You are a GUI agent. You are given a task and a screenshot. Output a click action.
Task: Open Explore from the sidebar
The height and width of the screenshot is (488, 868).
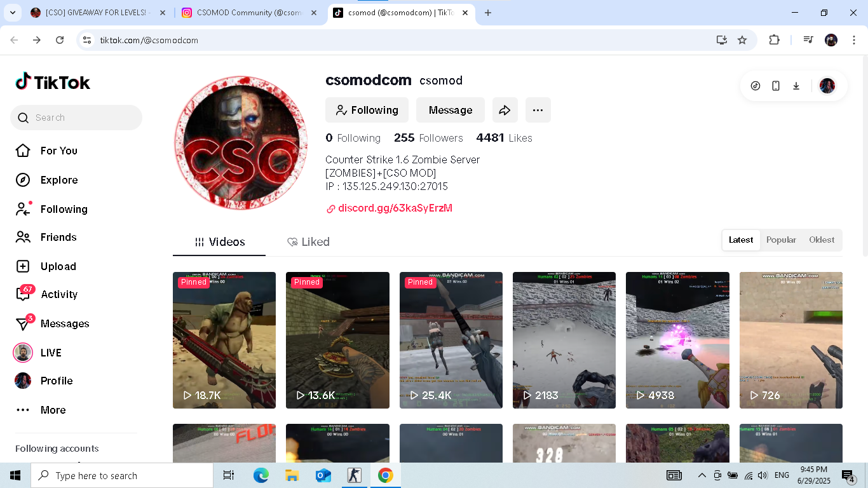[58, 180]
